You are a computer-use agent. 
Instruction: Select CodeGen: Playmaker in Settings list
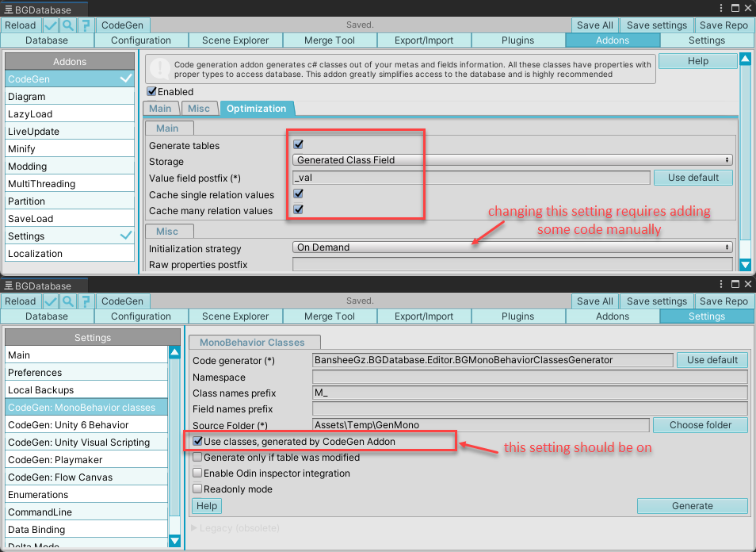point(86,460)
